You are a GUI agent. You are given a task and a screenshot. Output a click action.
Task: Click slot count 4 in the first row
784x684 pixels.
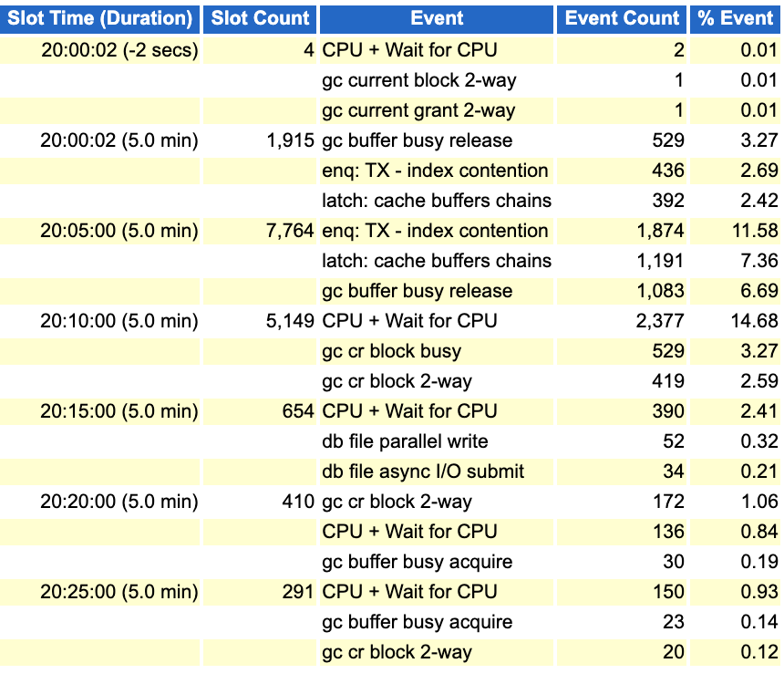pyautogui.click(x=309, y=50)
